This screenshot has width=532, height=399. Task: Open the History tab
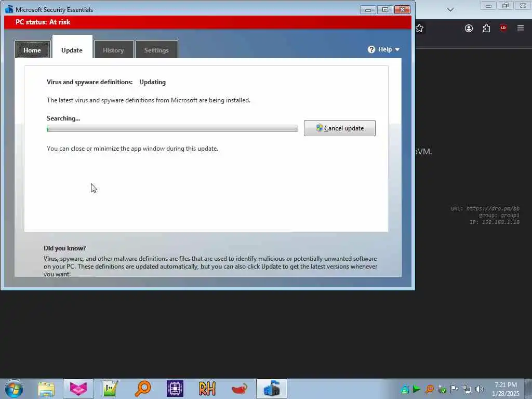click(113, 50)
